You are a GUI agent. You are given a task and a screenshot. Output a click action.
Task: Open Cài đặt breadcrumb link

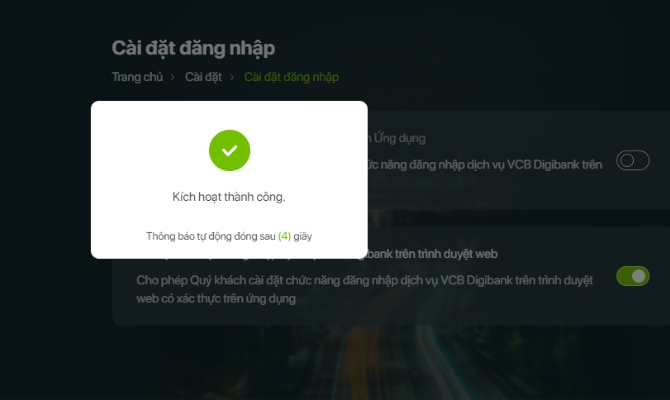[203, 77]
